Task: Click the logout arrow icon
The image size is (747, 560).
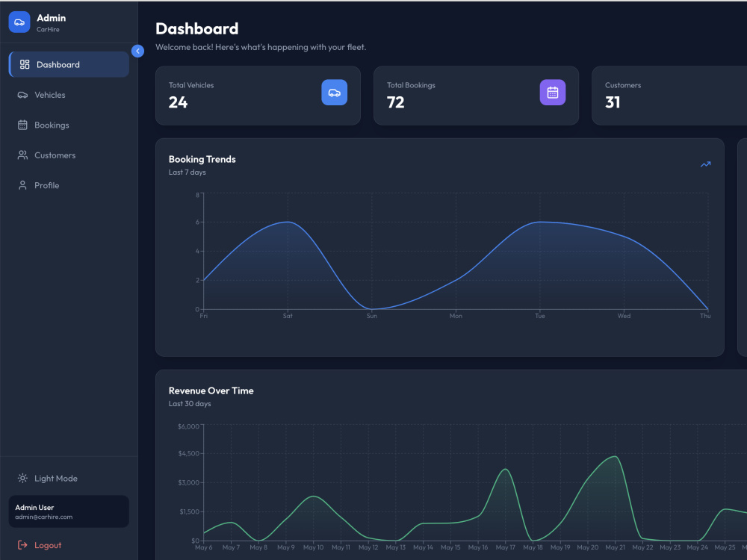Action: tap(22, 545)
